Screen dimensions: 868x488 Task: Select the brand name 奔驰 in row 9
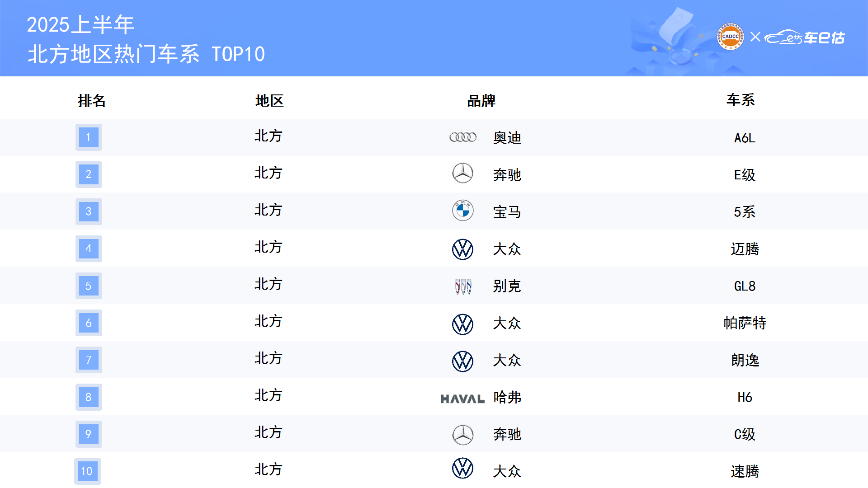tap(507, 434)
